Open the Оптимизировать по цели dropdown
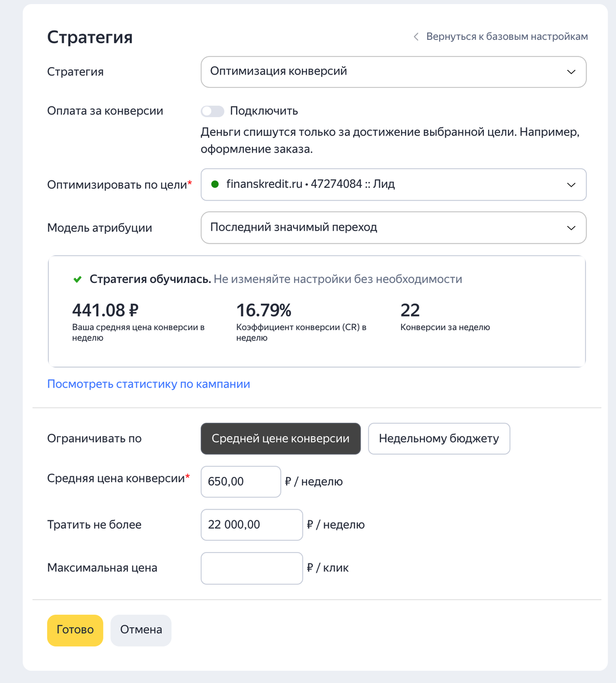 coord(394,184)
